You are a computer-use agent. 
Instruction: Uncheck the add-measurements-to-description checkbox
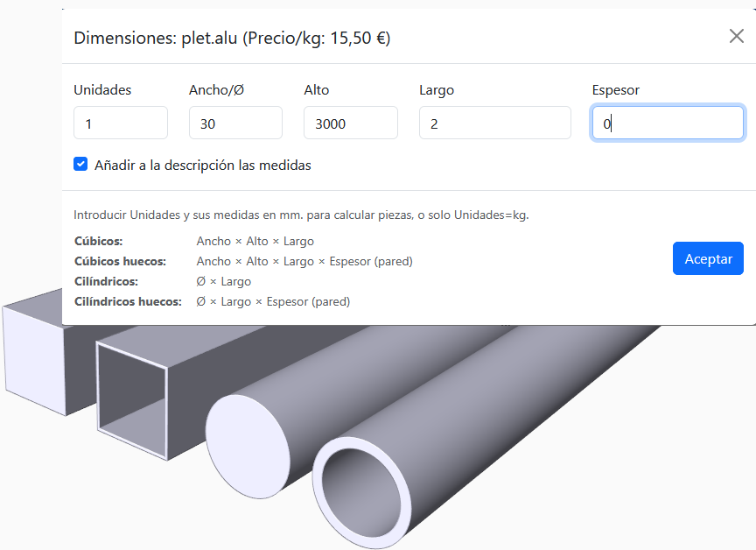tap(81, 164)
